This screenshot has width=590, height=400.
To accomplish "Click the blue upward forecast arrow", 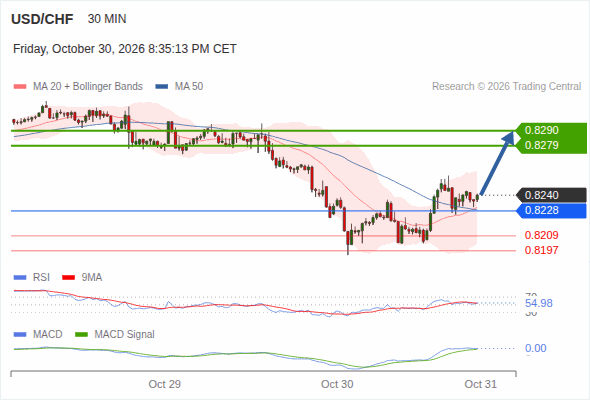I will coord(497,163).
